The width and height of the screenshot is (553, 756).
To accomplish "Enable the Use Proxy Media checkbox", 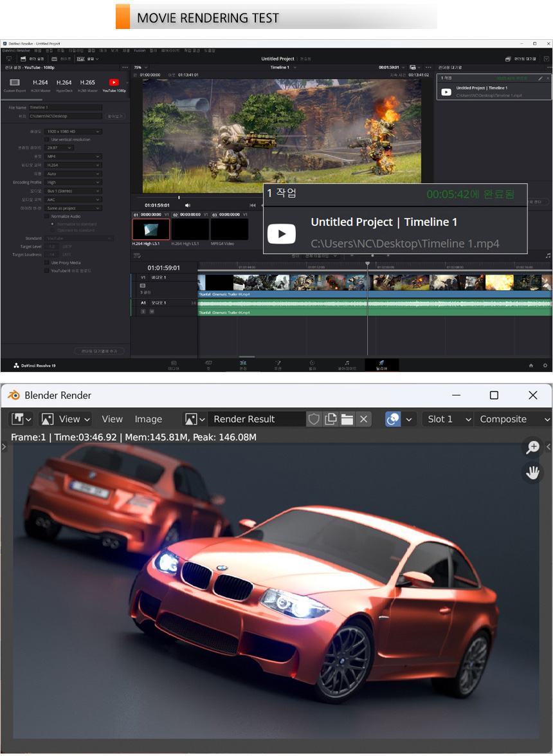I will coord(47,263).
